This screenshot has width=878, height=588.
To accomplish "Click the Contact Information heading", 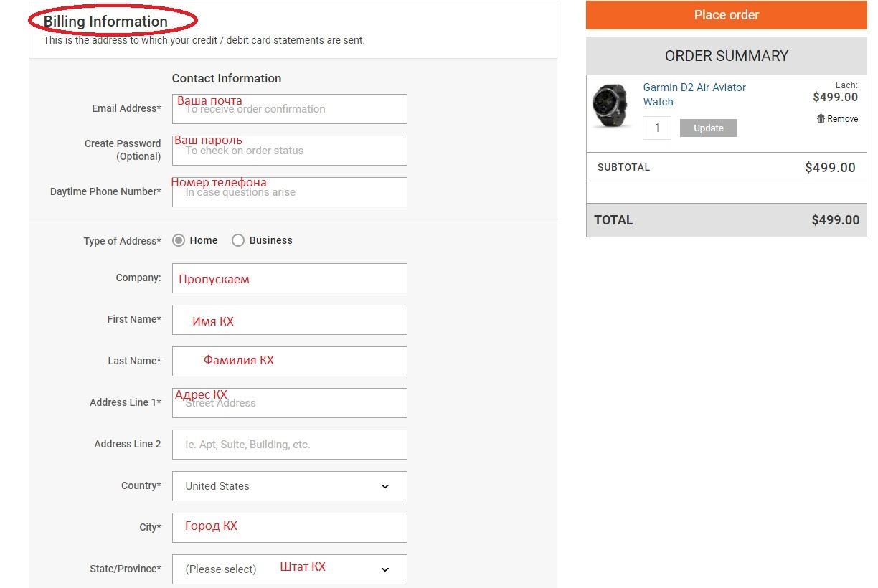I will point(227,78).
